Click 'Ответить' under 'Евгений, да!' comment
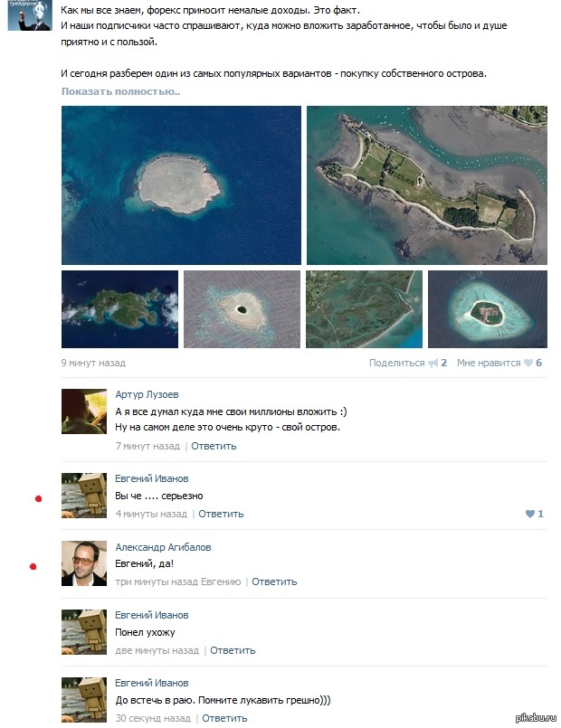This screenshot has height=728, width=561. click(x=274, y=581)
